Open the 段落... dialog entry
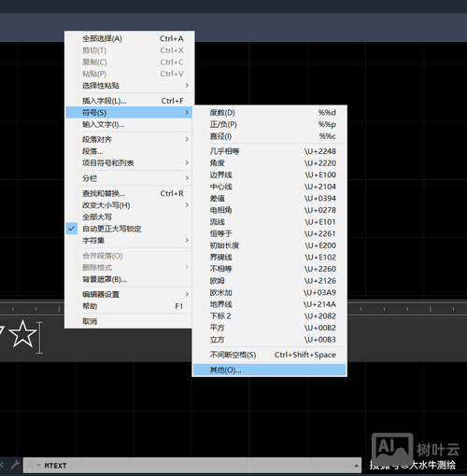This screenshot has height=476, width=467. (129, 151)
